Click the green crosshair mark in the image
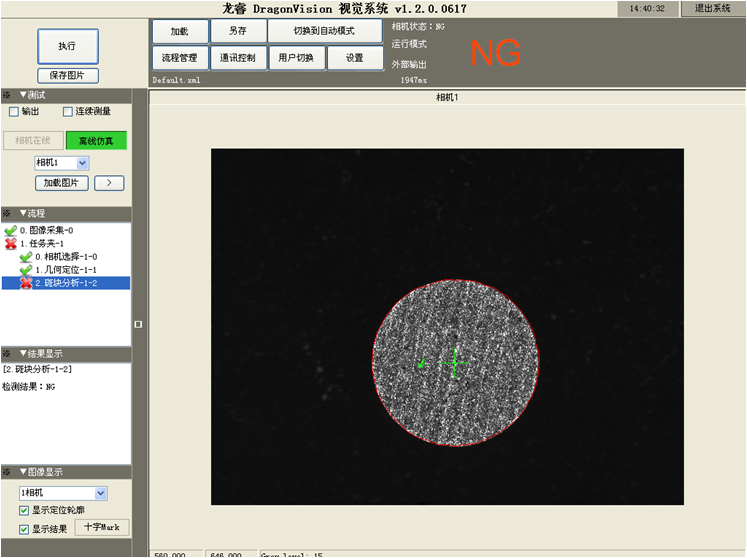 pos(454,363)
